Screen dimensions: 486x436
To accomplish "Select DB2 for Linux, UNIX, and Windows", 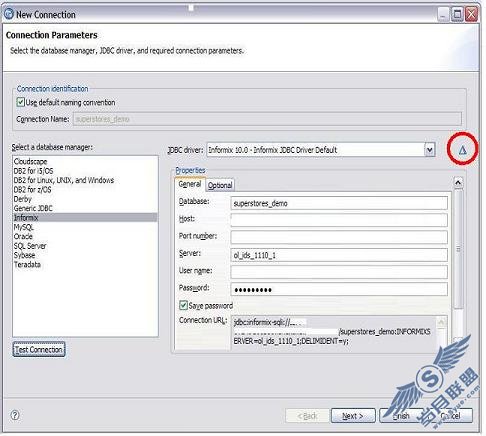I will [x=85, y=180].
